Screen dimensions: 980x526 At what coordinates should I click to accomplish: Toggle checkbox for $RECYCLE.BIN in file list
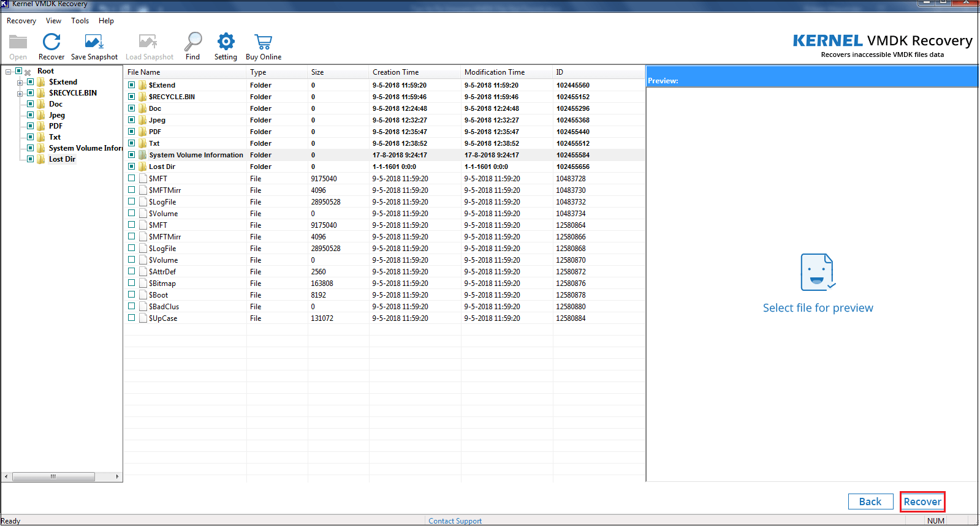[131, 97]
